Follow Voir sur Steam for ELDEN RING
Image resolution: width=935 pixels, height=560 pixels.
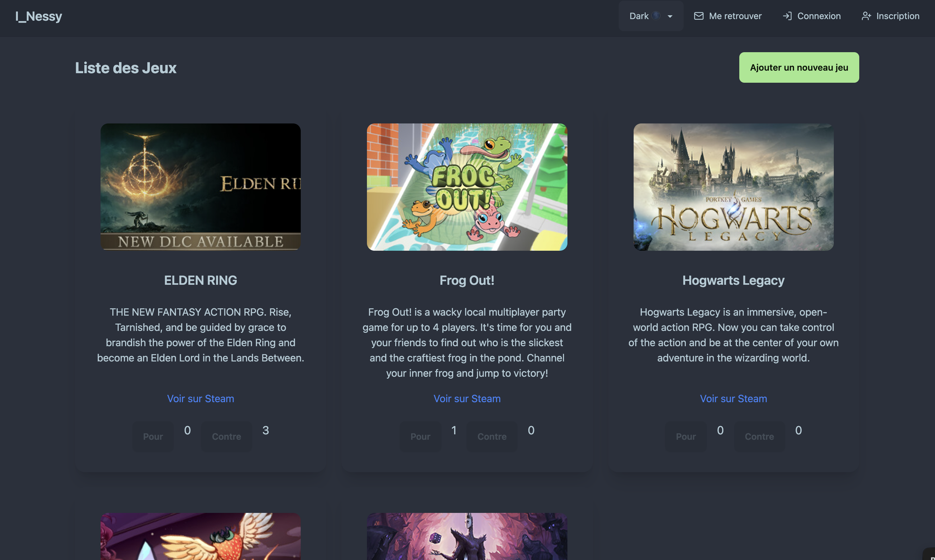tap(200, 398)
